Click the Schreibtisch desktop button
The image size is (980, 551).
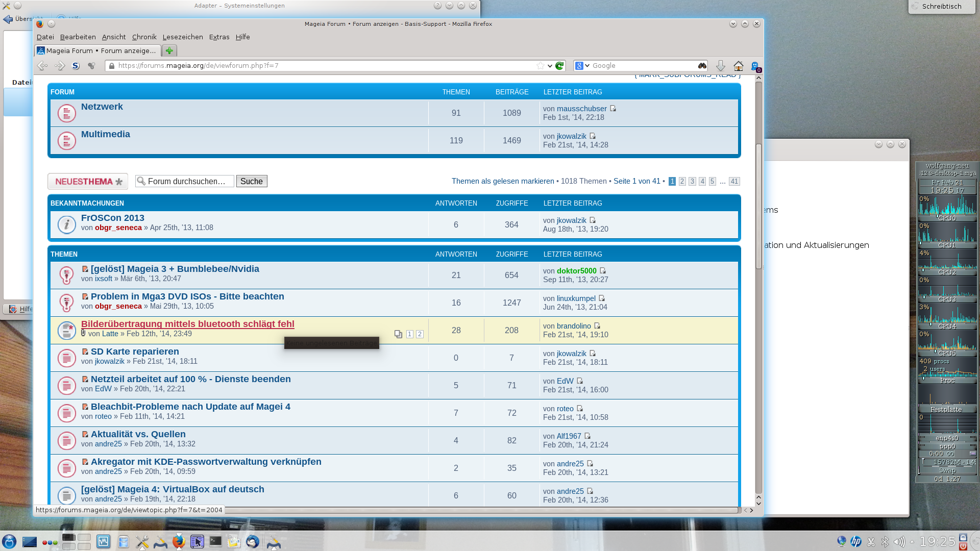pyautogui.click(x=942, y=6)
